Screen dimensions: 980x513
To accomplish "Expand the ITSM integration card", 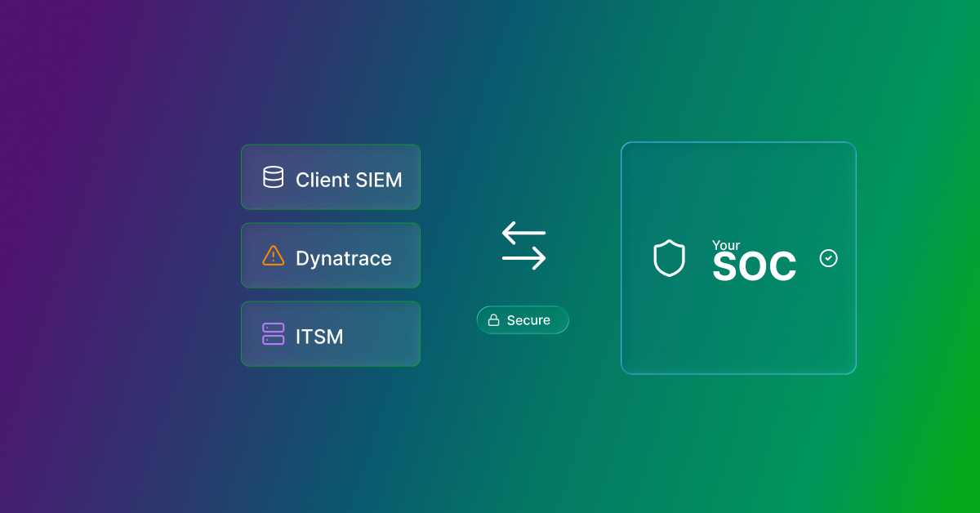I will (x=330, y=333).
